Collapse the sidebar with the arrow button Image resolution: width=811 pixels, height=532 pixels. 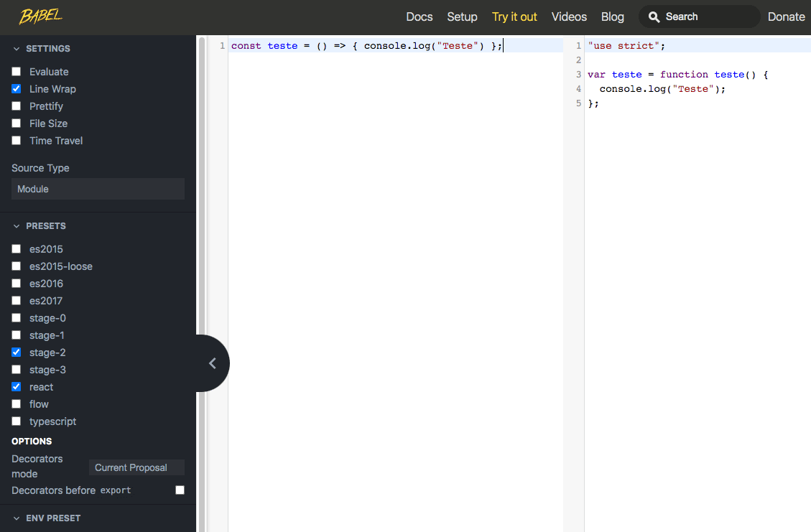214,363
